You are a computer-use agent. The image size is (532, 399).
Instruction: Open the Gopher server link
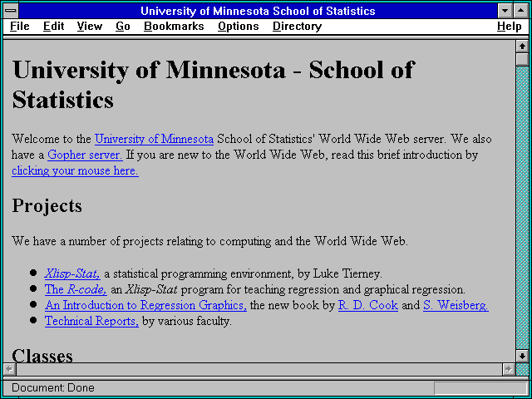click(85, 155)
